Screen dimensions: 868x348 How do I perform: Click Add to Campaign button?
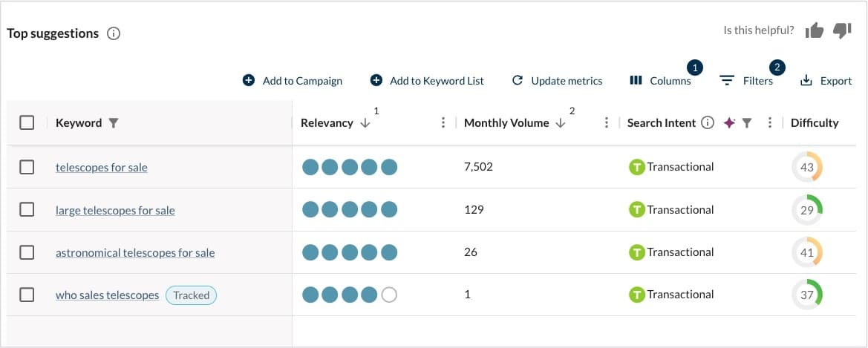[x=293, y=81]
